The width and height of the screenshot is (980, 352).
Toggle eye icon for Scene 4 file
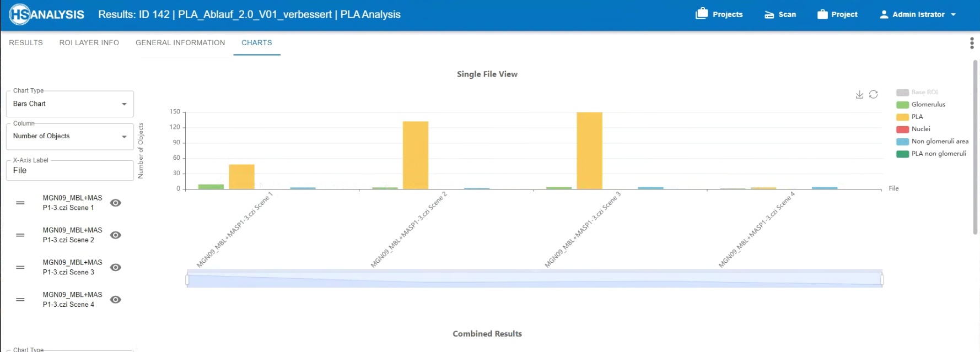[x=116, y=300]
